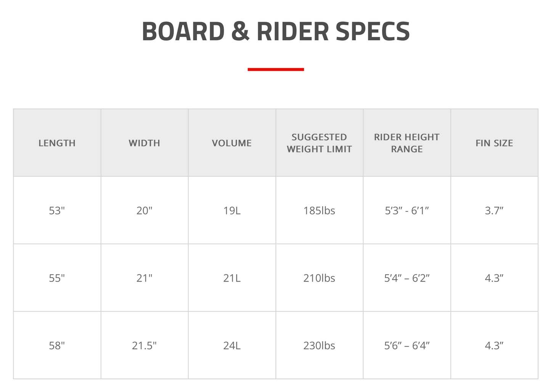Select the 55" length cell
Viewport: 551px width, 392px height.
point(57,278)
